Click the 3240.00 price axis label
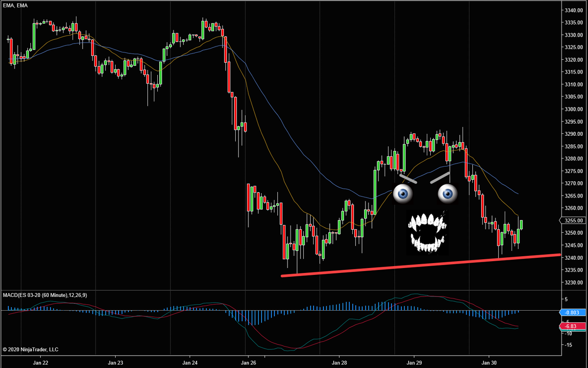 tap(574, 258)
